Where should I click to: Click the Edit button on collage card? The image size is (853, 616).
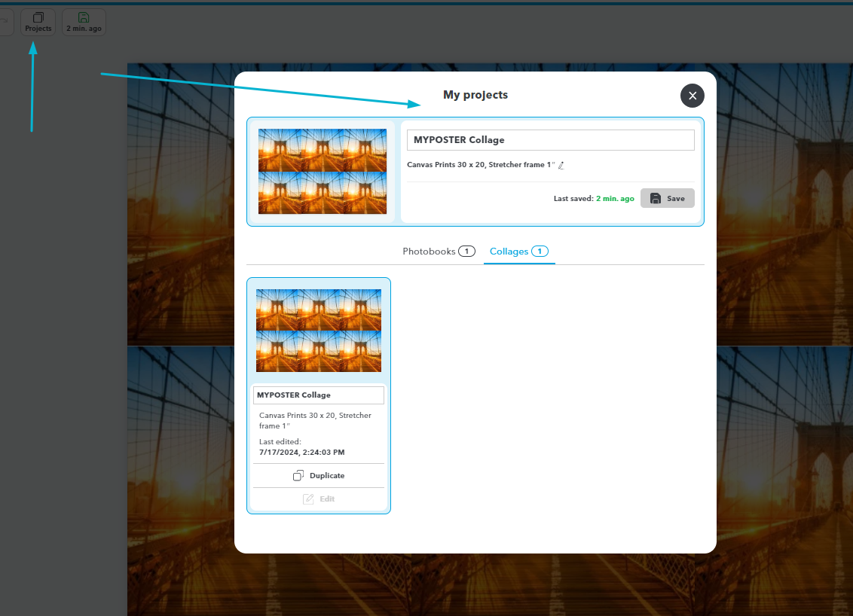(319, 499)
